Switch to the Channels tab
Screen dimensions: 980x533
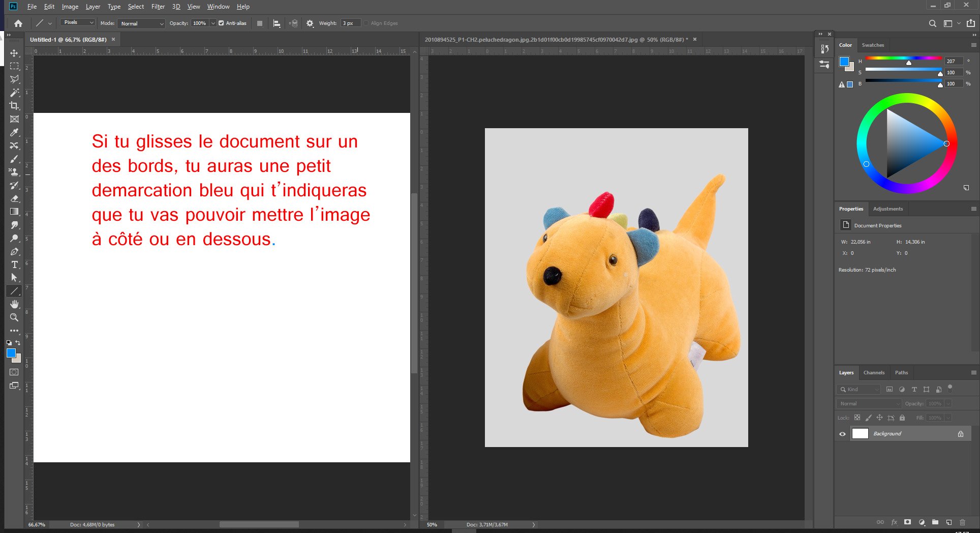coord(874,373)
